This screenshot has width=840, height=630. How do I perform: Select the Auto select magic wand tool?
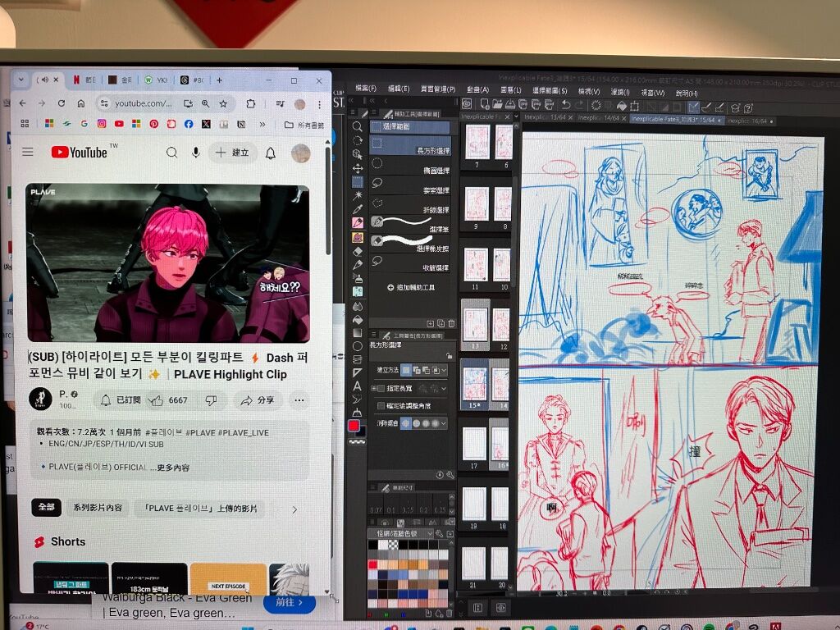point(358,195)
